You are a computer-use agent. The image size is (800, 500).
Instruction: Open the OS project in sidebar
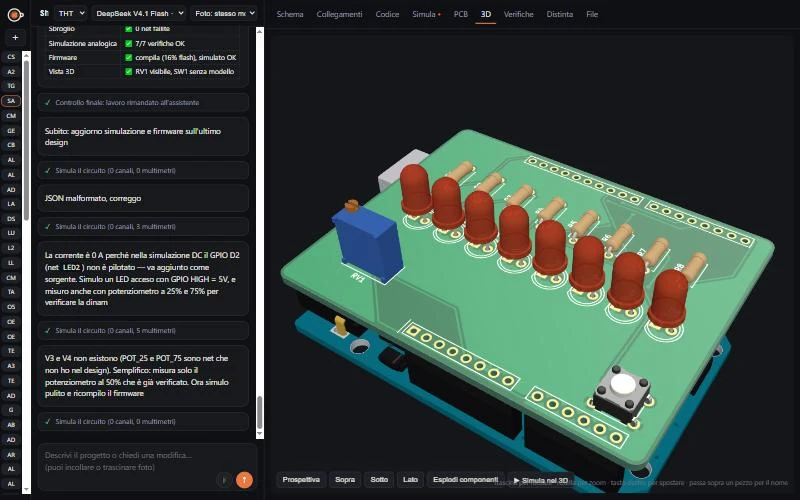coord(11,307)
